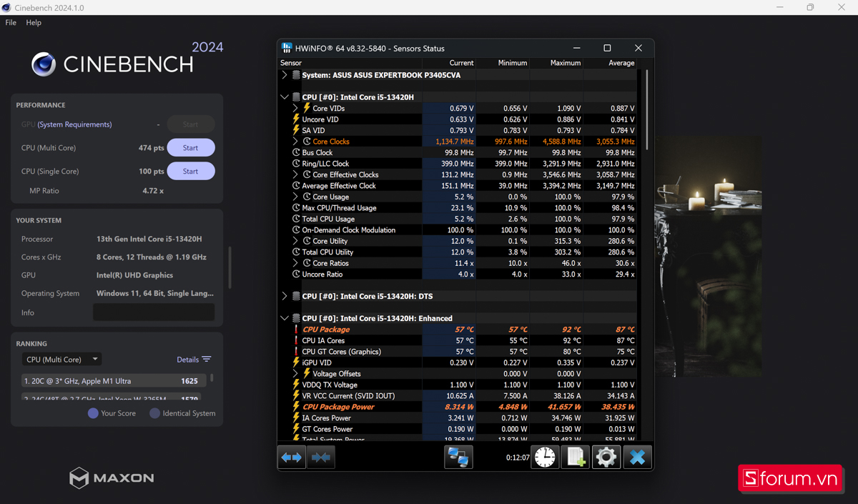
Task: Click the Cinebench logo icon
Action: click(x=44, y=64)
